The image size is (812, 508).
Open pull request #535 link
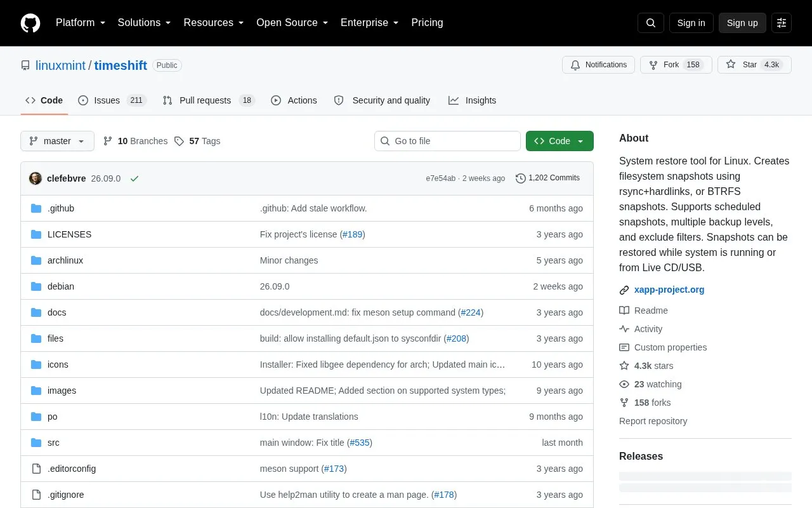360,443
